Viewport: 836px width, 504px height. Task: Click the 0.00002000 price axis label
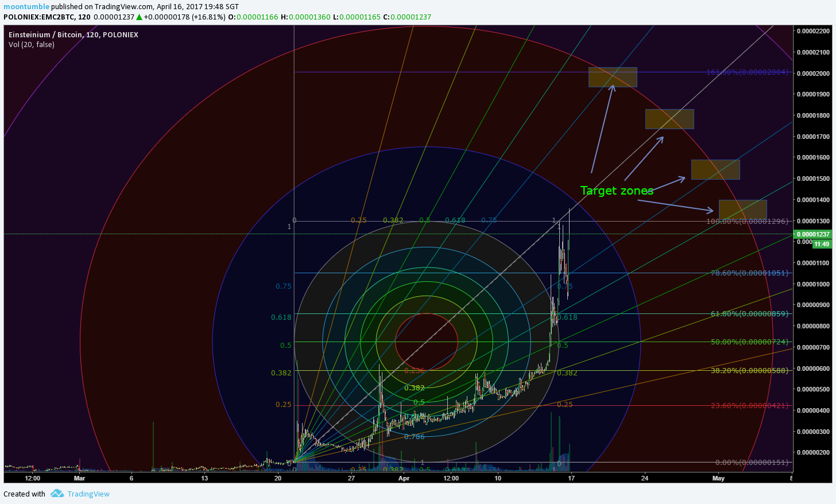click(814, 73)
